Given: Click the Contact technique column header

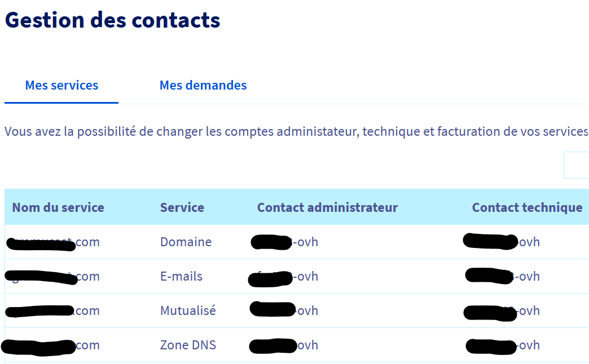Looking at the screenshot, I should (527, 207).
